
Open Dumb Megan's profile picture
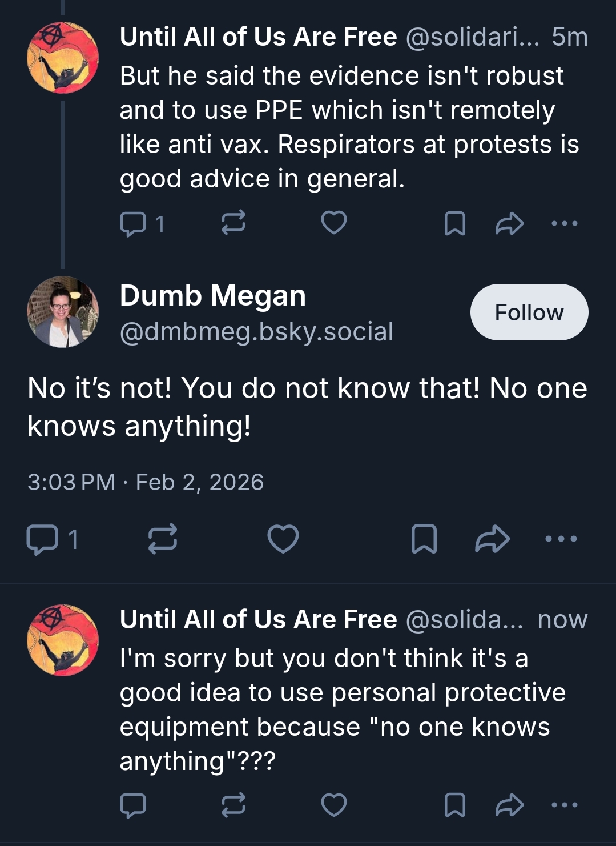click(63, 312)
